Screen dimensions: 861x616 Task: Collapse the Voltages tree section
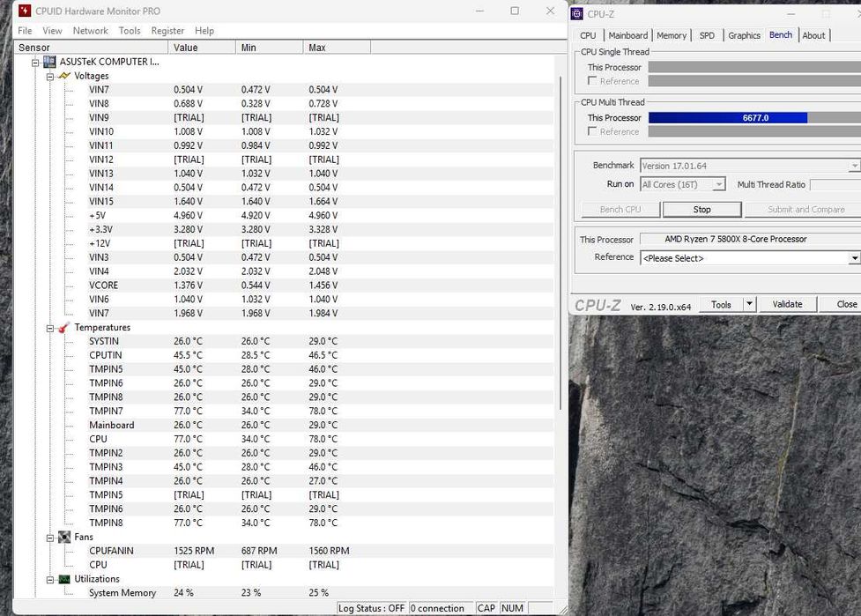coord(51,76)
